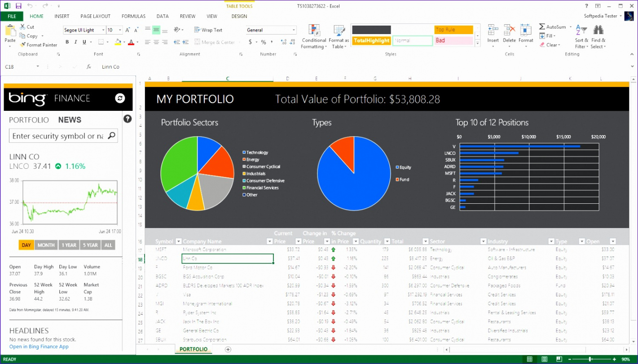Click the Format Painter icon
The image size is (638, 364).
[22, 45]
